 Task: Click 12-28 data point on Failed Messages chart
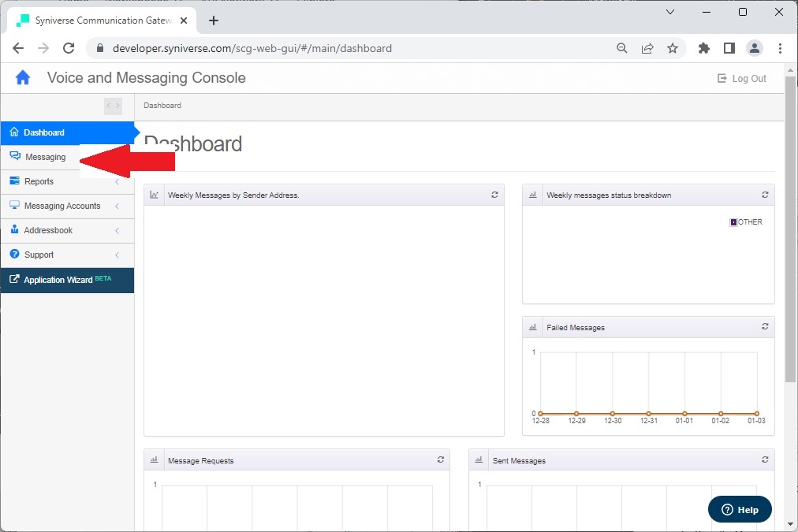(540, 414)
